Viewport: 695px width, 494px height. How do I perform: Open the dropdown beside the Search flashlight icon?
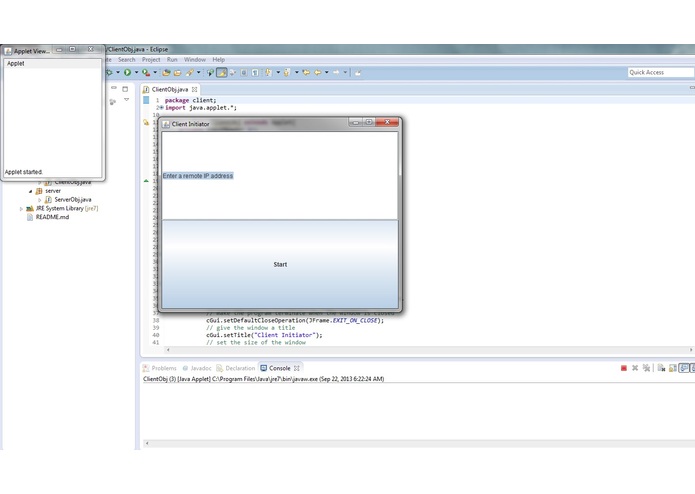pos(198,72)
